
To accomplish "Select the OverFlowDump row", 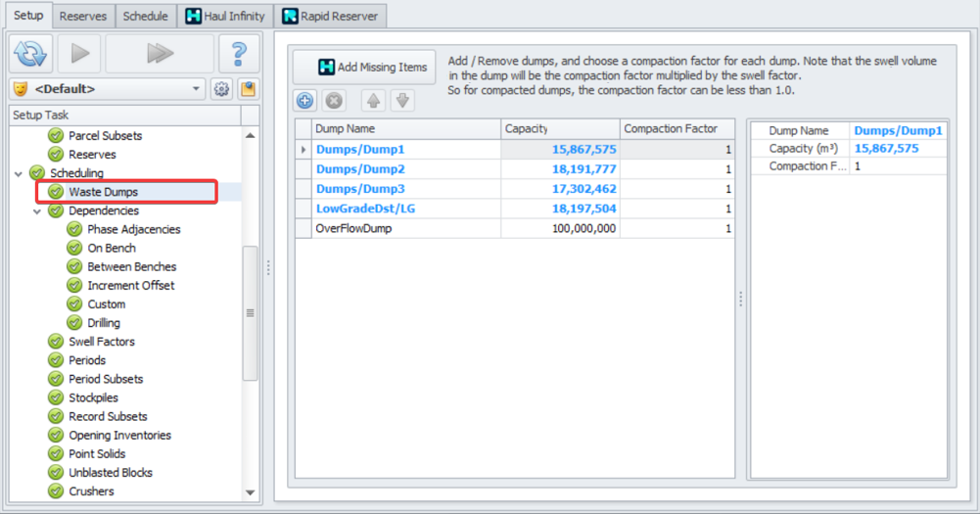I will pos(515,228).
